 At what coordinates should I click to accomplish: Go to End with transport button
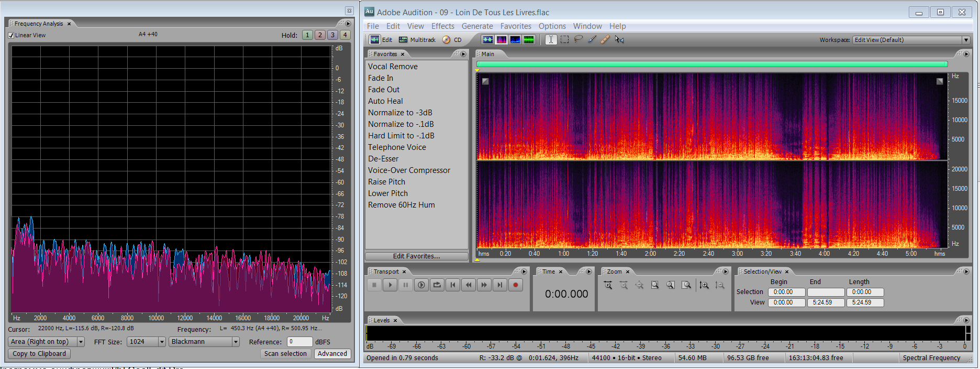tap(500, 285)
